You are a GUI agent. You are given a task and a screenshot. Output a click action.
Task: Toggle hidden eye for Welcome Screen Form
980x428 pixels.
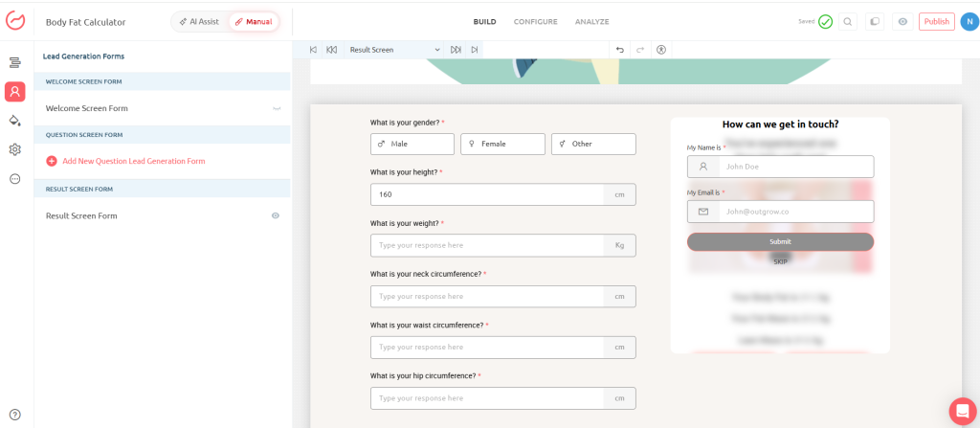pos(277,108)
